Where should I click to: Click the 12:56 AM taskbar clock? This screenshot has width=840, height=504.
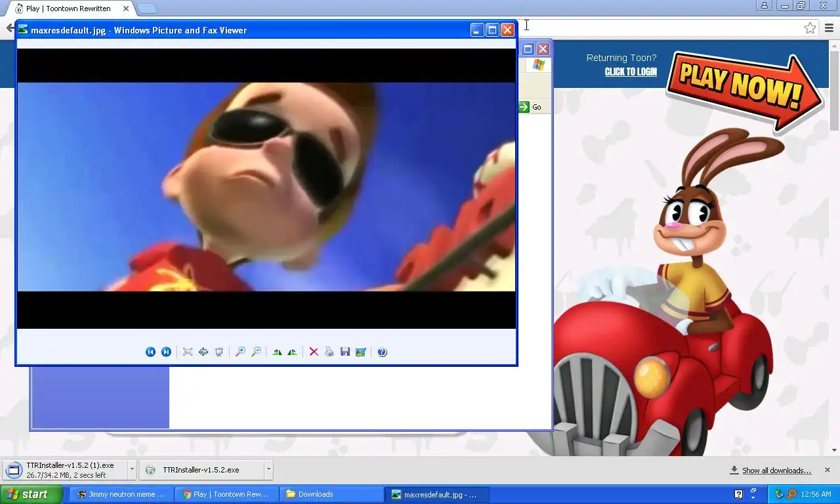coord(817,494)
